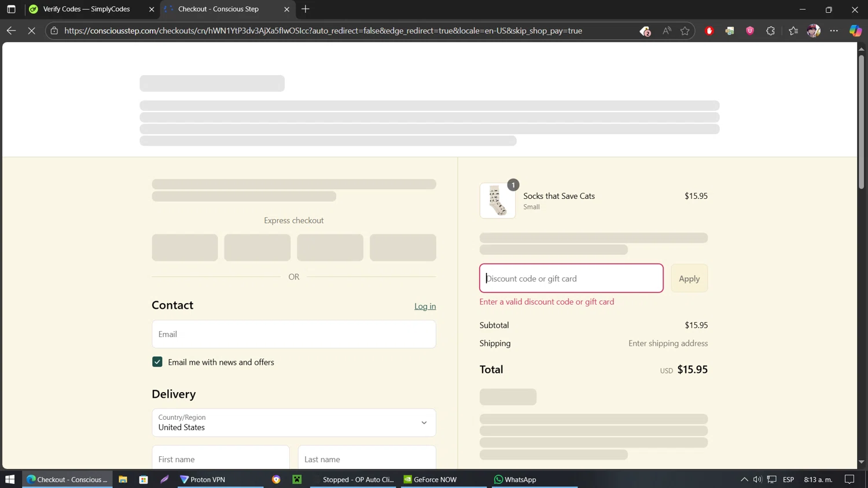Open the pink shield extension
This screenshot has height=488, width=868.
coord(750,31)
